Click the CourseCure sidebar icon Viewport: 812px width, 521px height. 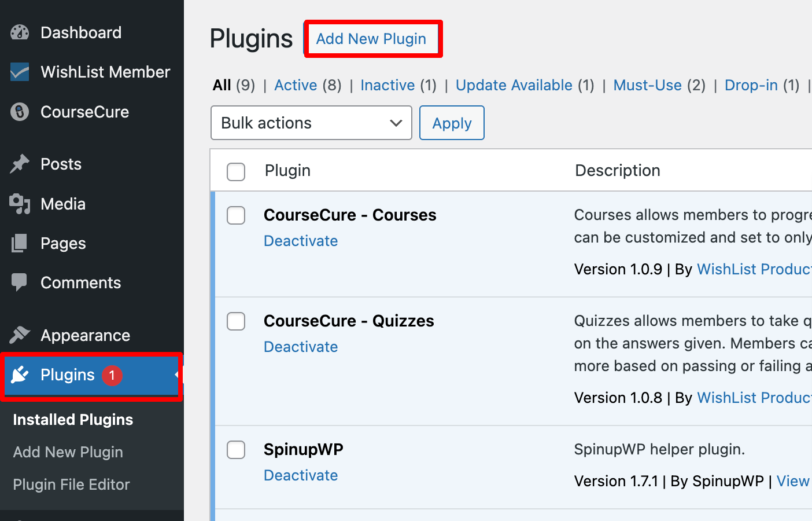coord(20,112)
